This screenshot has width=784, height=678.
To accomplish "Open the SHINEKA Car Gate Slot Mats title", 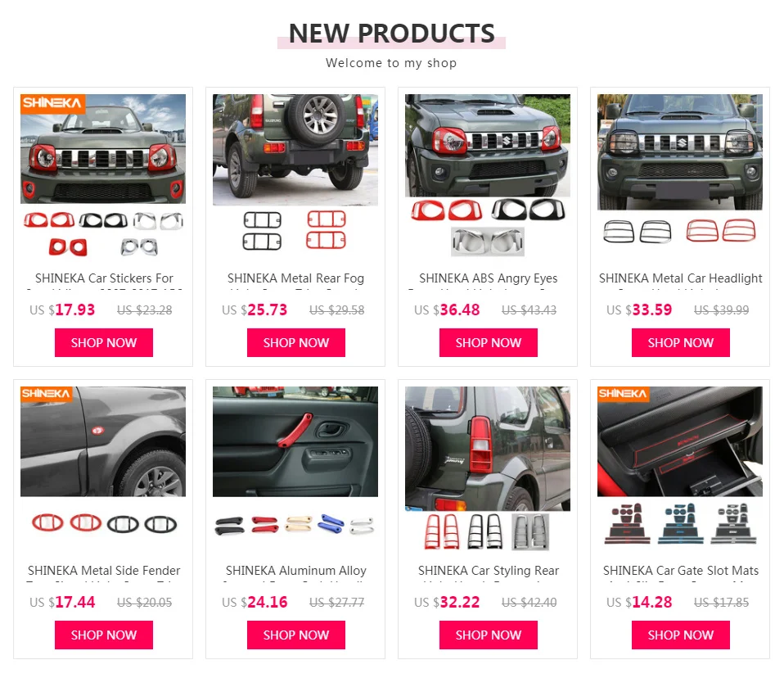I will (681, 571).
